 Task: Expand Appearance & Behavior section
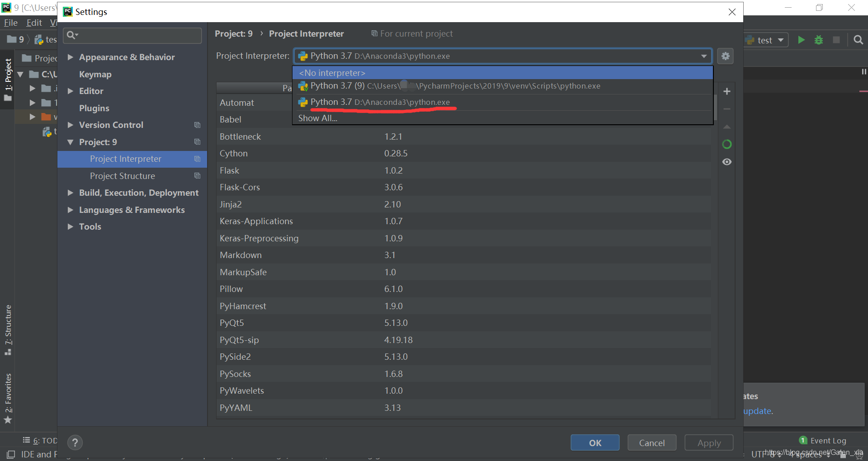click(70, 57)
